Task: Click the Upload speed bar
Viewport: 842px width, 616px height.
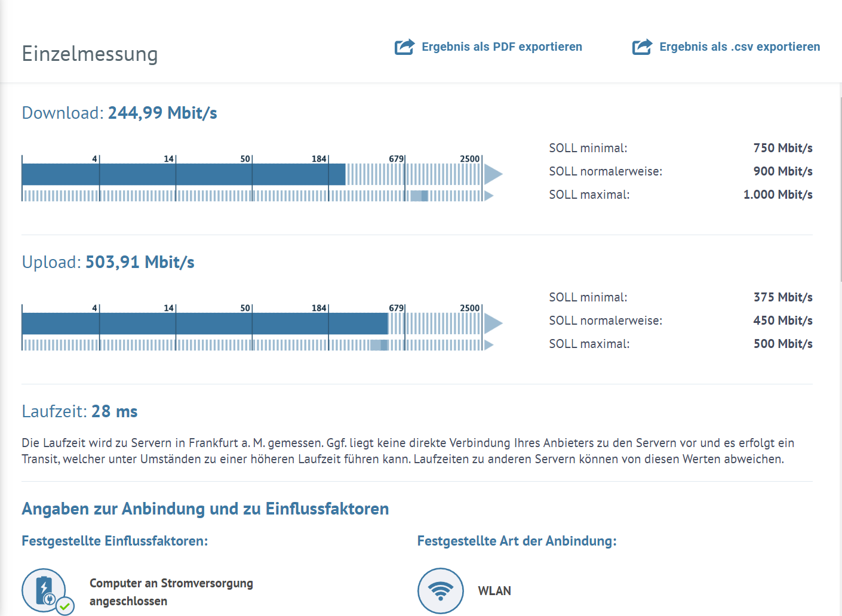Action: click(205, 324)
